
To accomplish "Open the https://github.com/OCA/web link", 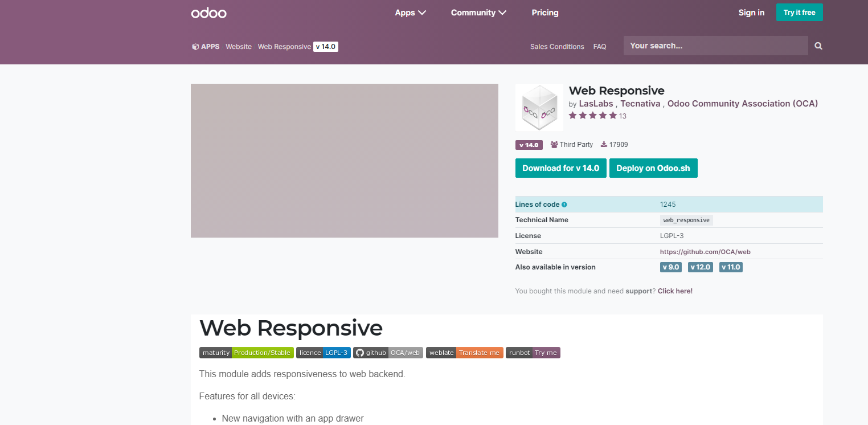I will [705, 252].
